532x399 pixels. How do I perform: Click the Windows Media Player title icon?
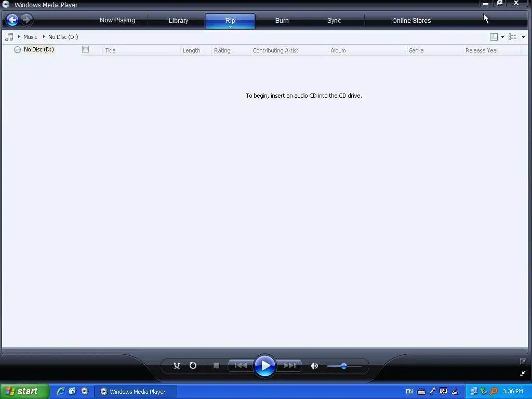(x=6, y=4)
